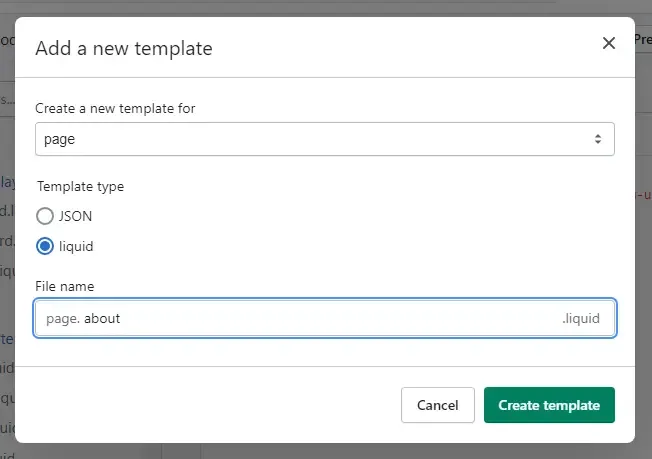Select JSON template type
The image size is (652, 459).
pyautogui.click(x=45, y=216)
